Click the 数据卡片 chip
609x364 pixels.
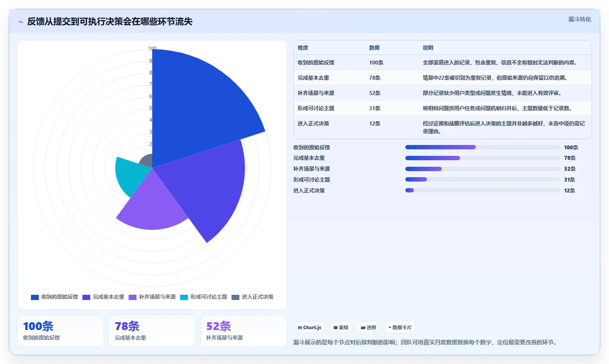(400, 327)
